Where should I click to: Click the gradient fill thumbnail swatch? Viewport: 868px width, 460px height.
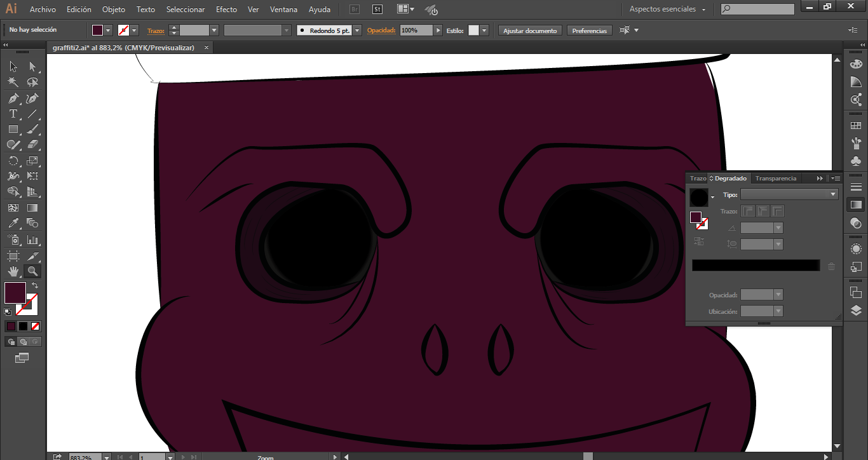[699, 197]
